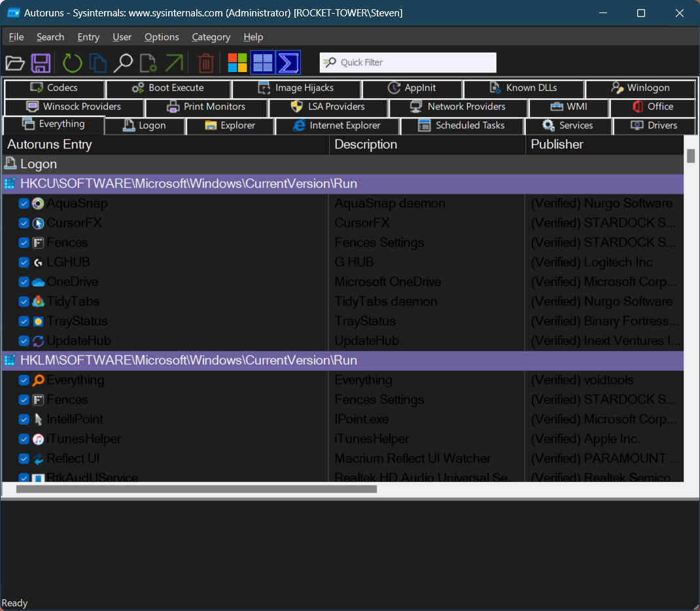
Task: Toggle the Microsoft entries filter icon
Action: point(237,63)
